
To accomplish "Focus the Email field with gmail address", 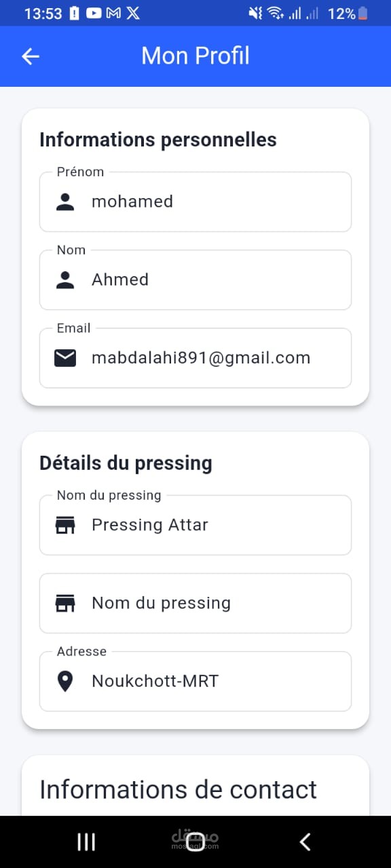I will pos(195,358).
